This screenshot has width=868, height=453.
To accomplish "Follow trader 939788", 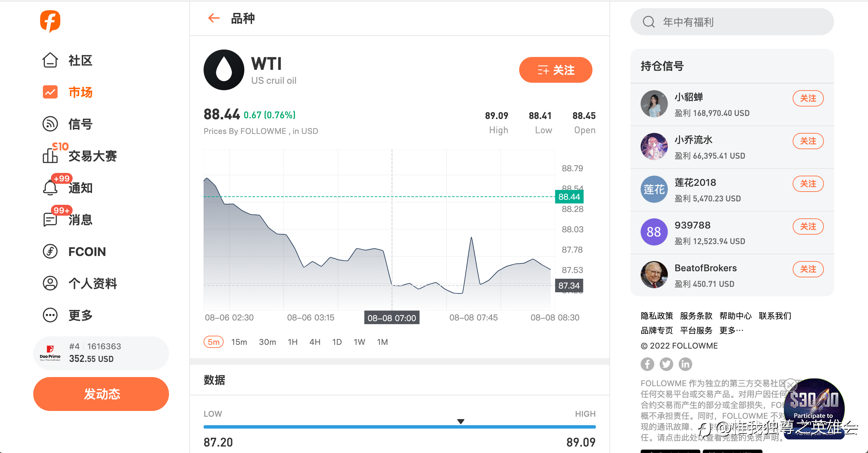I will pos(808,226).
